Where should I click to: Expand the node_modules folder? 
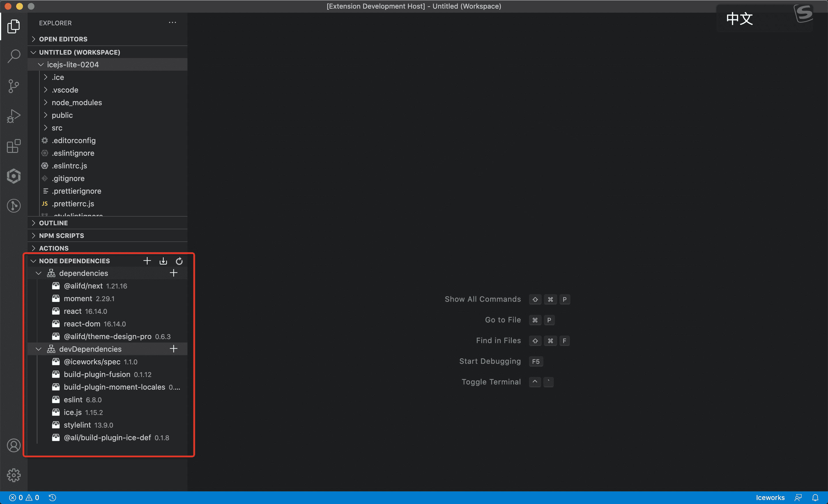(x=108, y=102)
